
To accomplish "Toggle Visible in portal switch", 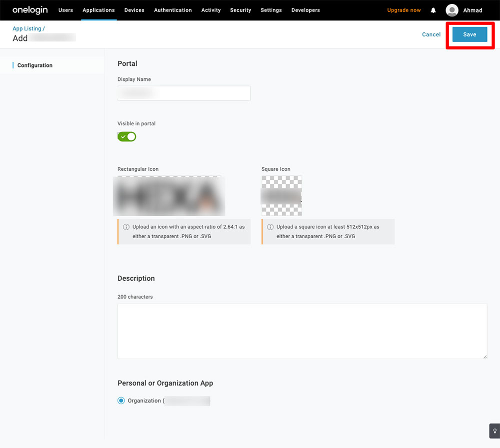I will tap(127, 137).
